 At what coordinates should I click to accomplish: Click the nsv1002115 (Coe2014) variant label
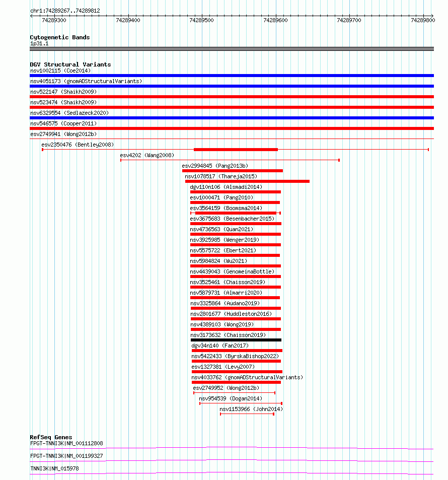(x=60, y=71)
